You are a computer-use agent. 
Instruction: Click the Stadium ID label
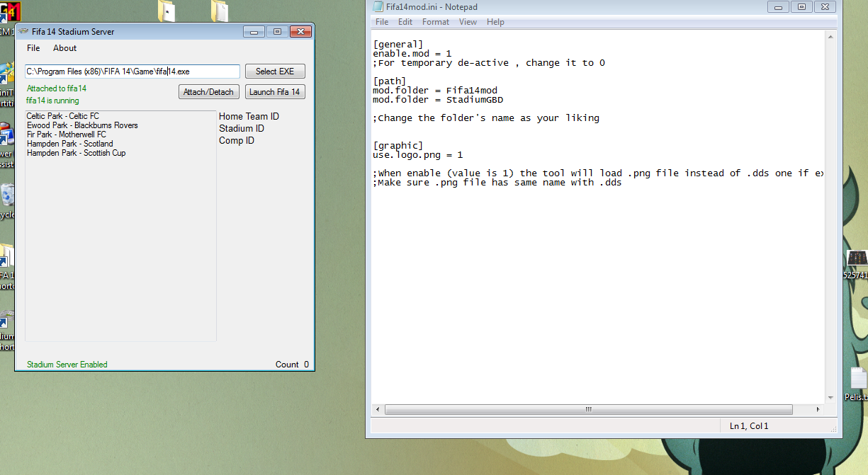[242, 128]
